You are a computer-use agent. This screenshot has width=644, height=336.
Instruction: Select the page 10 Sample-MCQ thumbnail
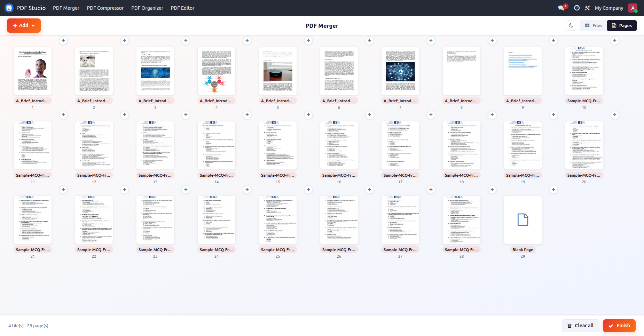click(x=584, y=71)
